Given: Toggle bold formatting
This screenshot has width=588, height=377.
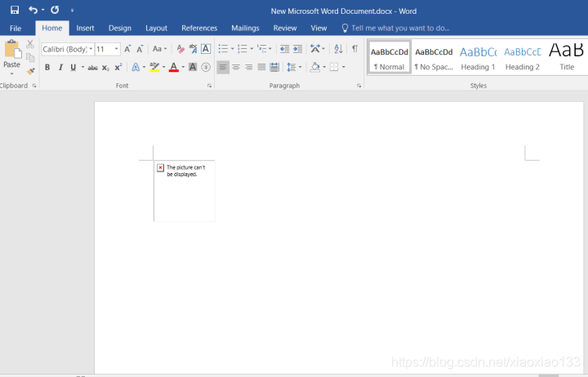Looking at the screenshot, I should 47,68.
